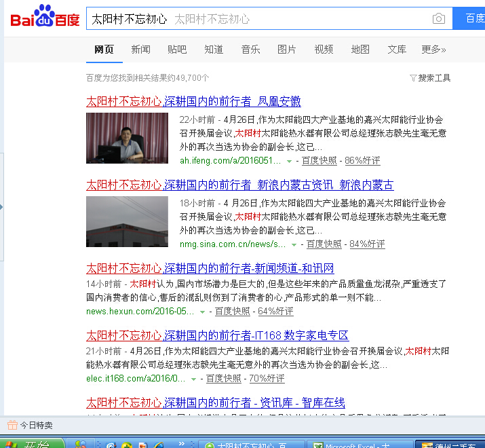Click the side panel expand arrow on left edge
The height and width of the screenshot is (448, 485).
[2, 207]
